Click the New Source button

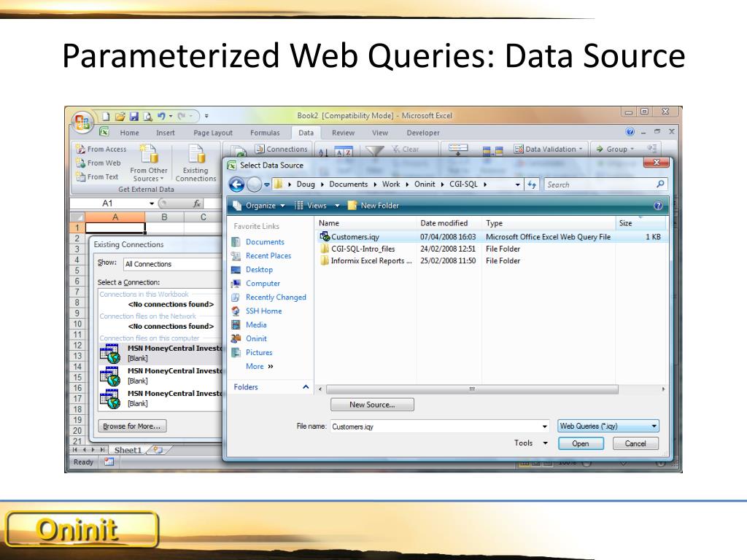coord(372,405)
